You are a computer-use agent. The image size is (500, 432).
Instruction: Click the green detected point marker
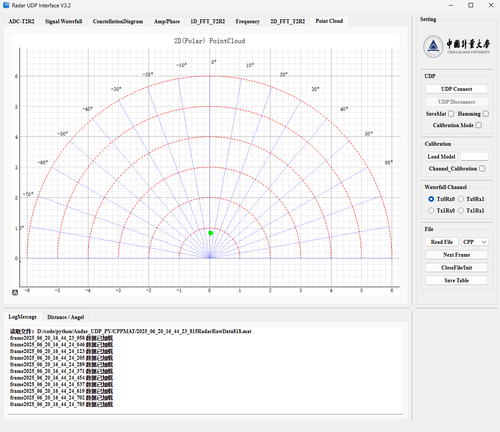[210, 233]
